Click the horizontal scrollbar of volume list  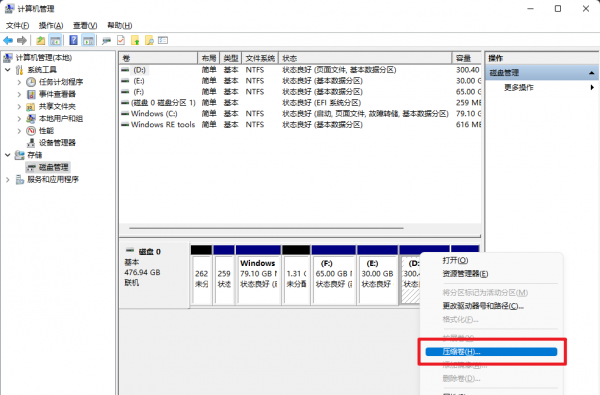[266, 228]
